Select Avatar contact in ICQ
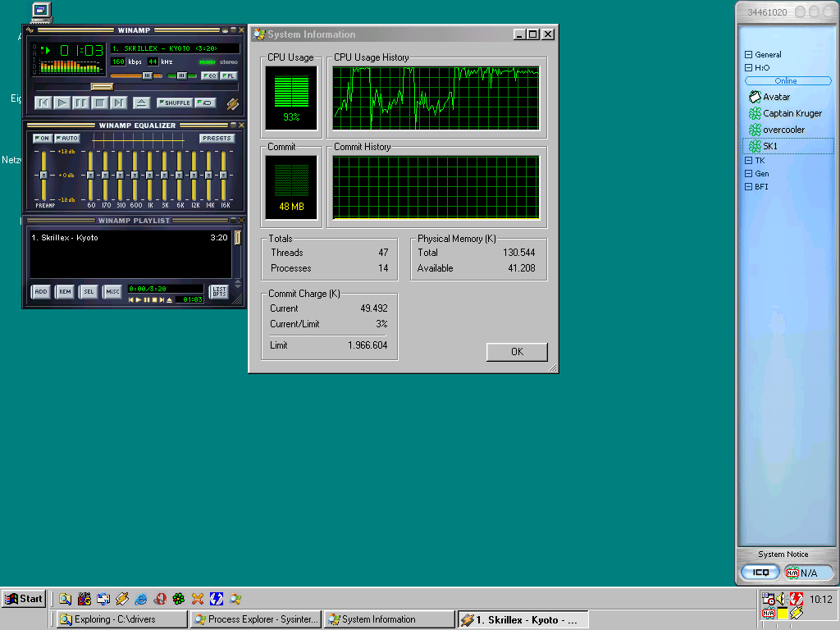The width and height of the screenshot is (840, 630). tap(787, 97)
